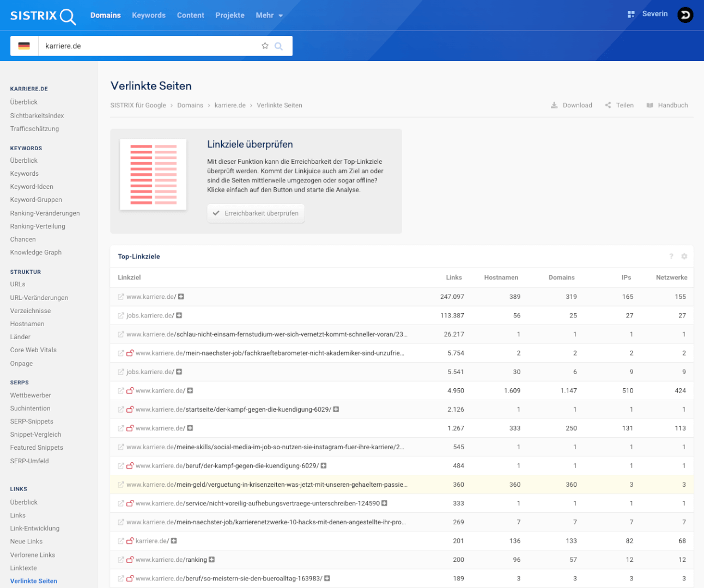Sort by Domains column header
Viewport: 704px width, 588px height.
click(562, 278)
